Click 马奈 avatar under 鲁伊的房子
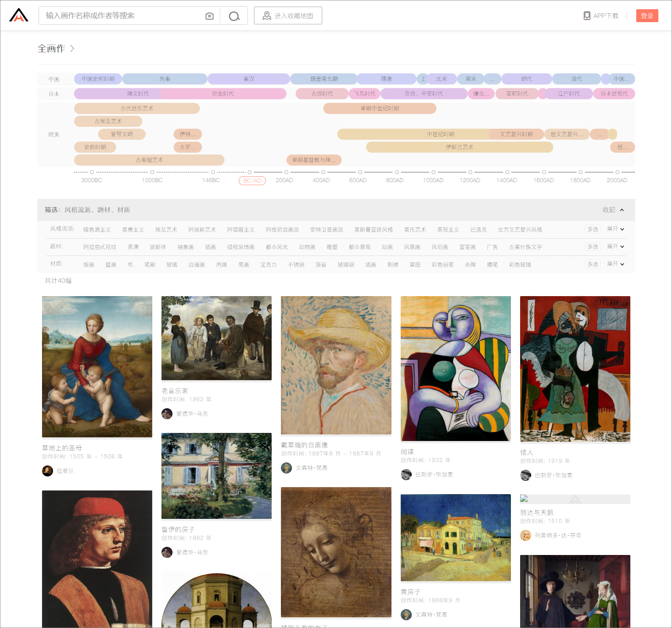The height and width of the screenshot is (628, 672). 167,552
